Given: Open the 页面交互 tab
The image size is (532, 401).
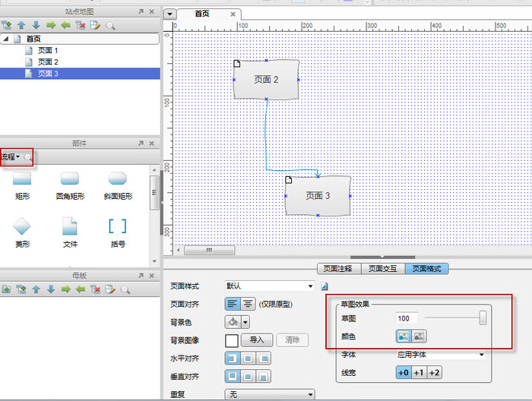Looking at the screenshot, I should point(382,269).
